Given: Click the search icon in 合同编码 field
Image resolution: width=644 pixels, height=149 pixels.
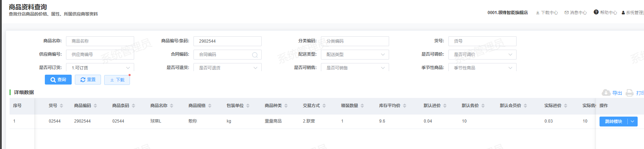Looking at the screenshot, I should tap(255, 55).
